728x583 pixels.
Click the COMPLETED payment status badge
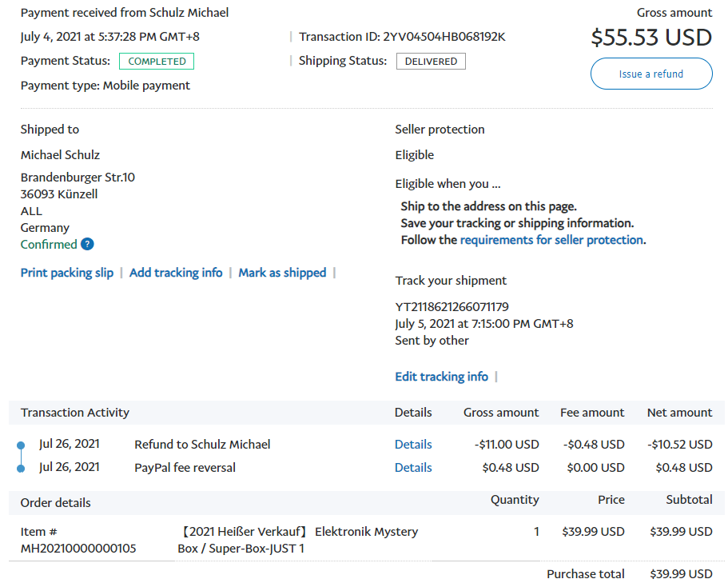[x=157, y=62]
